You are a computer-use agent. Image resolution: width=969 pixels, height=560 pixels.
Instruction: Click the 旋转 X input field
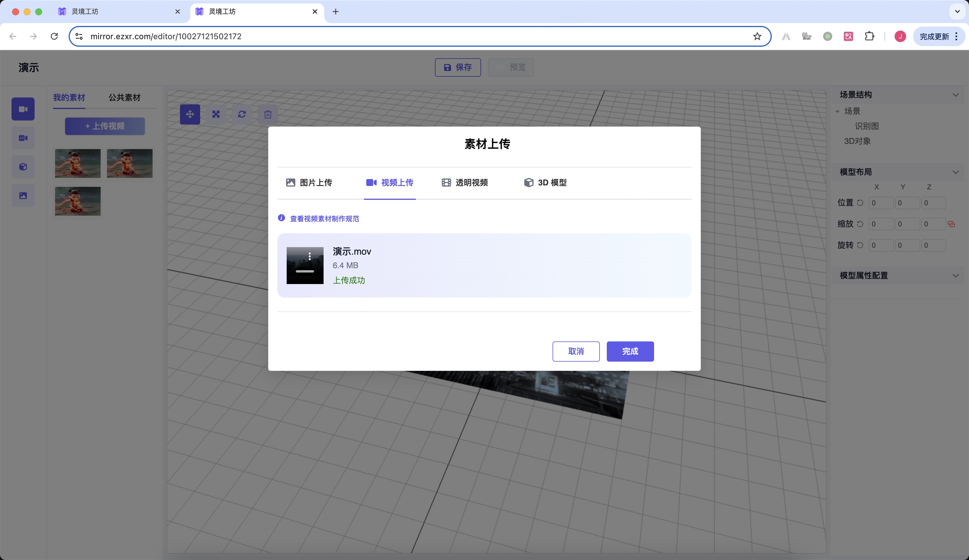[881, 245]
